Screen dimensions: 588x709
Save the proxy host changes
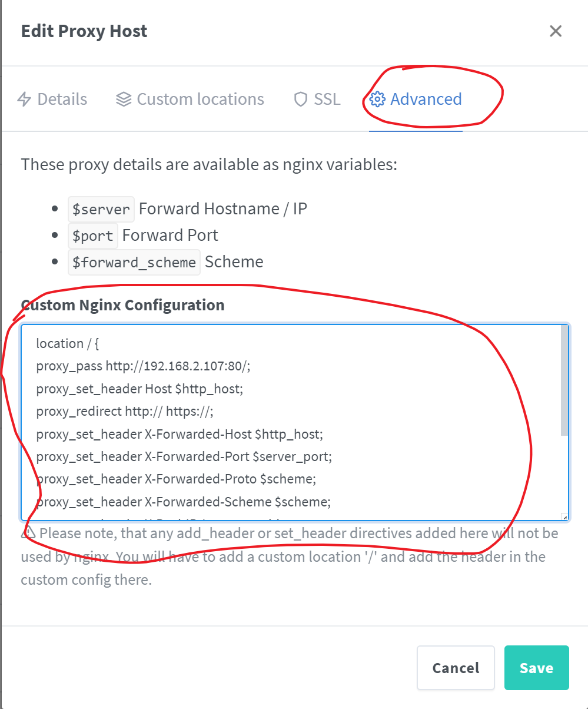[536, 668]
